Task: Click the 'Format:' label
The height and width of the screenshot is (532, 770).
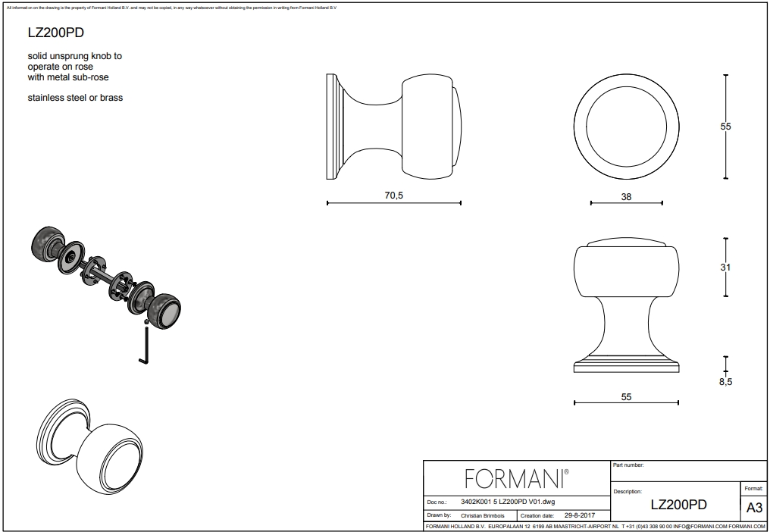Action: (753, 489)
